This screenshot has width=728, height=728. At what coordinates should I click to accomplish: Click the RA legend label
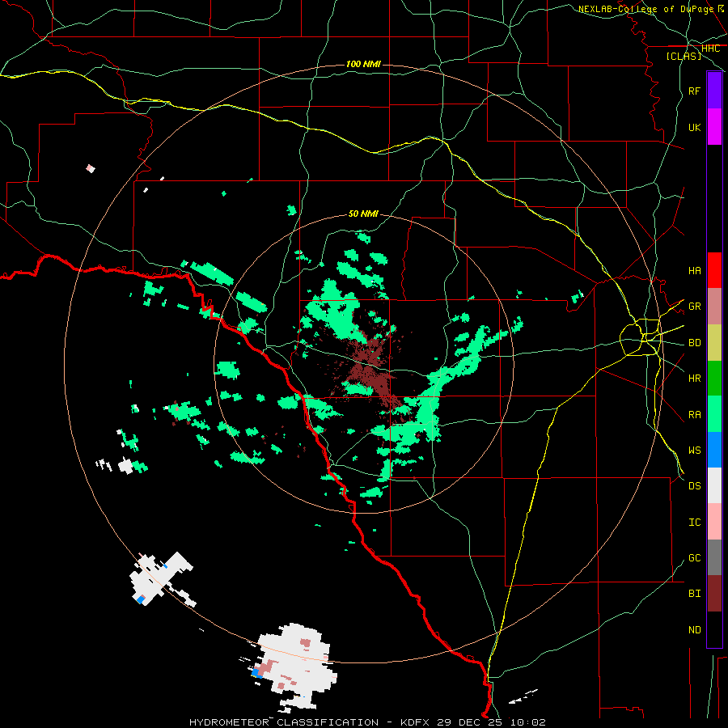click(694, 415)
